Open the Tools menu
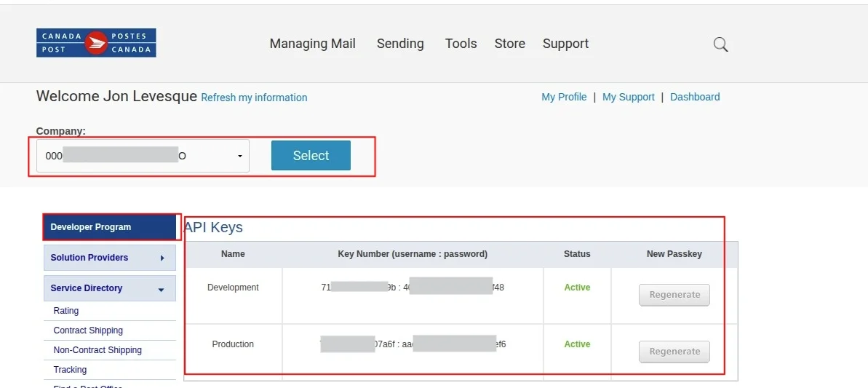Screen dimensions: 868x388 [461, 44]
